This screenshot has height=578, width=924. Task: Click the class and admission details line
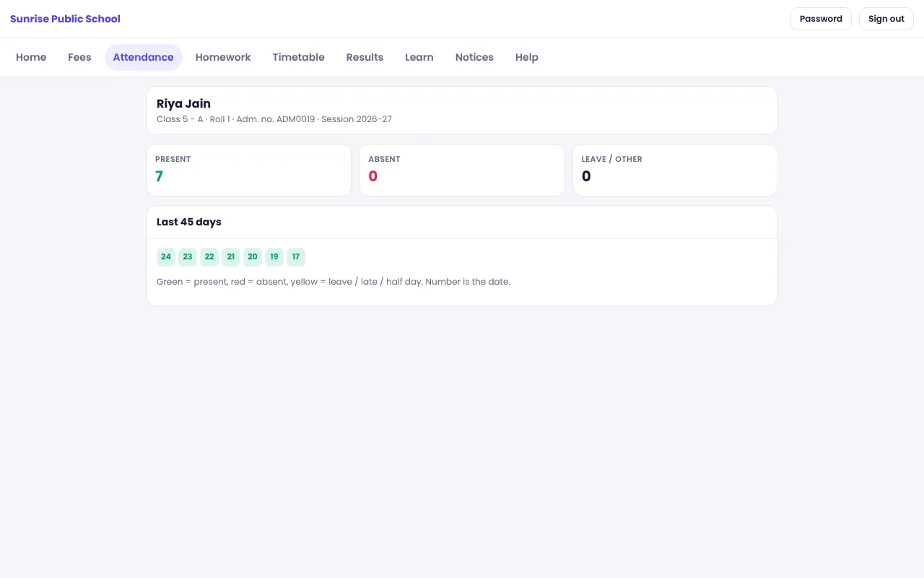pos(274,119)
